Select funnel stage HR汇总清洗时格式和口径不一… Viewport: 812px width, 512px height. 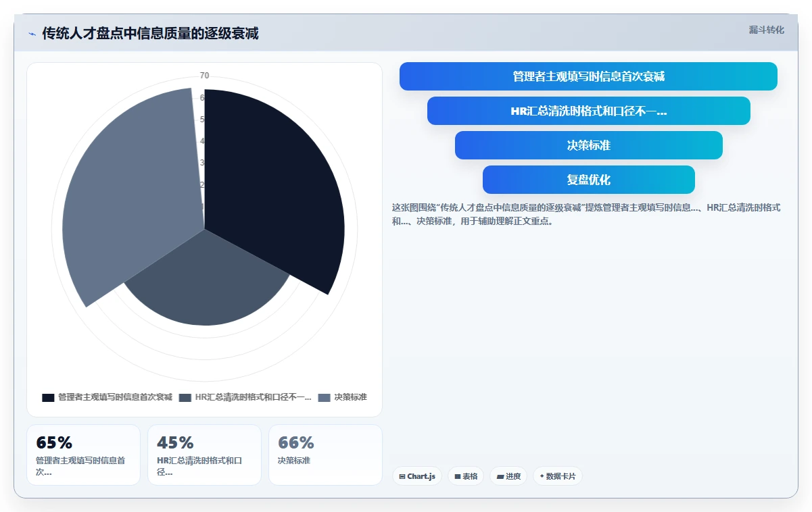point(589,111)
